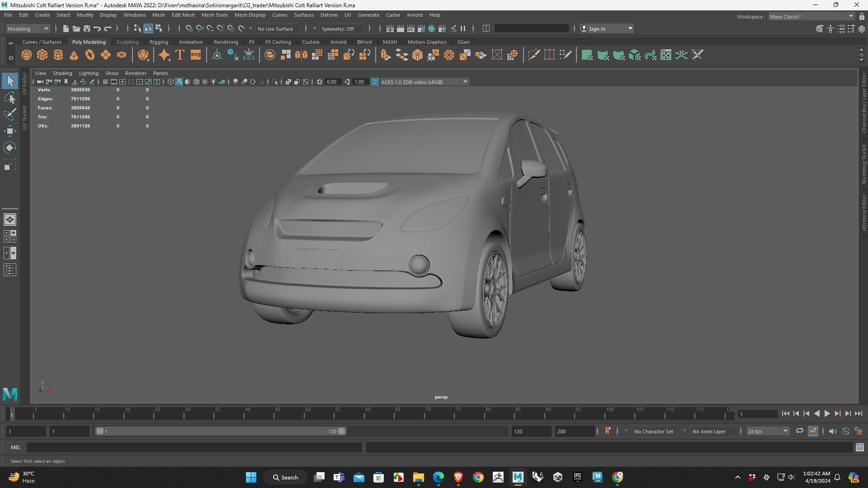
Task: Click the Extrude shelf icon
Action: click(x=385, y=55)
